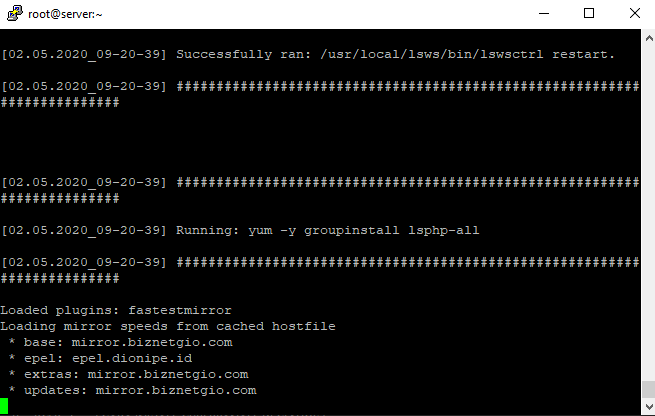Click 'updates: mirror.biznetgio.com' mirror entry

[x=140, y=390]
